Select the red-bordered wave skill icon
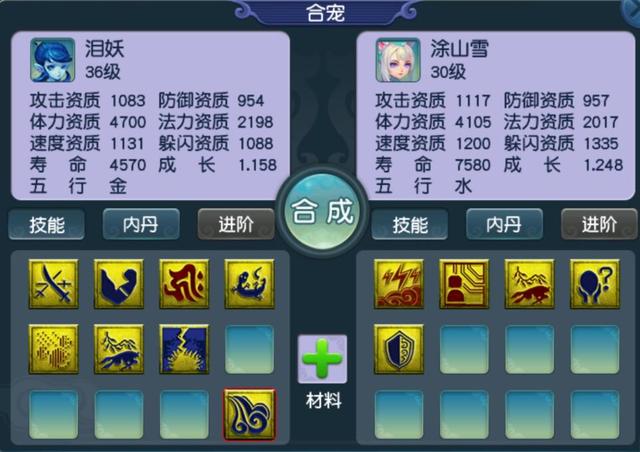This screenshot has width=640, height=452. tap(249, 414)
